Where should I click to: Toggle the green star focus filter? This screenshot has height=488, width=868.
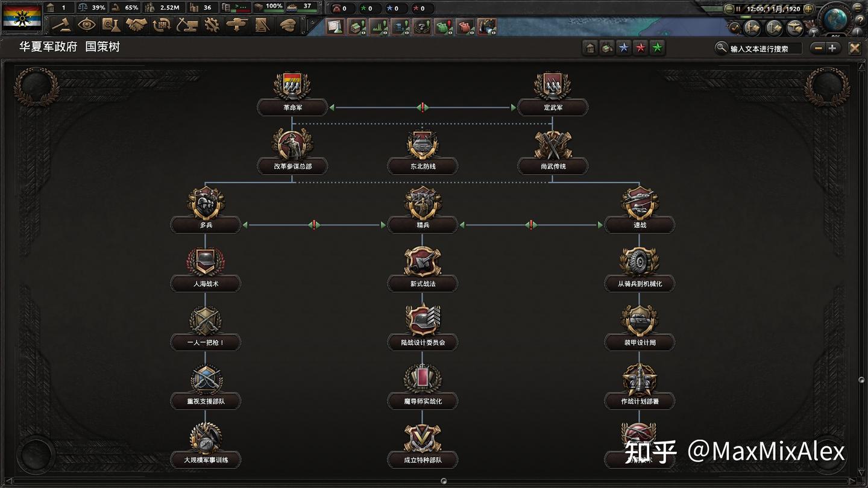658,48
